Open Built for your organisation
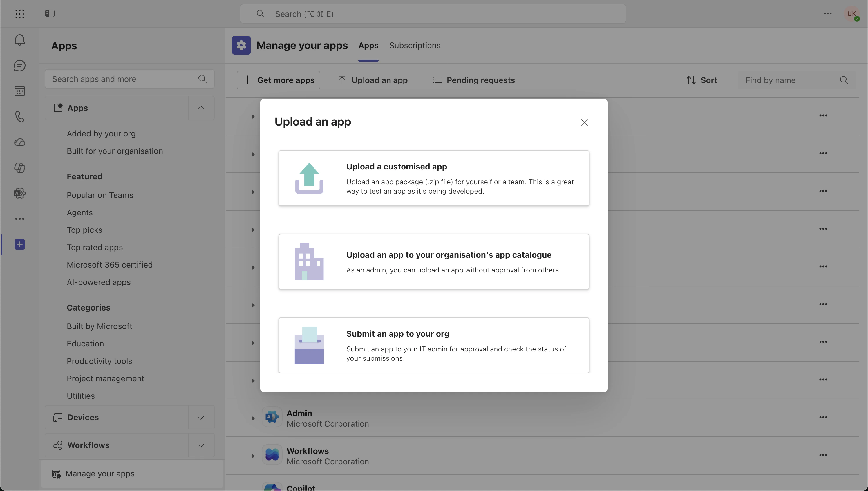The height and width of the screenshot is (491, 868). (115, 151)
